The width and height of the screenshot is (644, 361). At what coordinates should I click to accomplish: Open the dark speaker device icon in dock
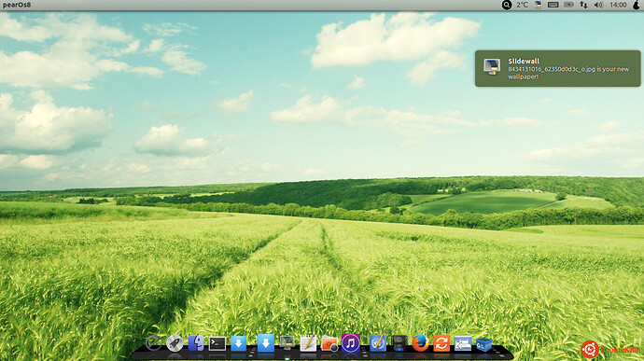399,343
